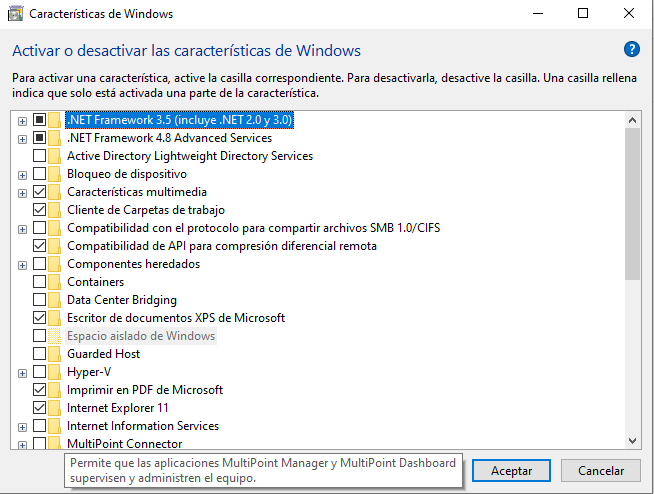Expand Internet Information Services node
Image resolution: width=654 pixels, height=494 pixels.
(x=23, y=427)
